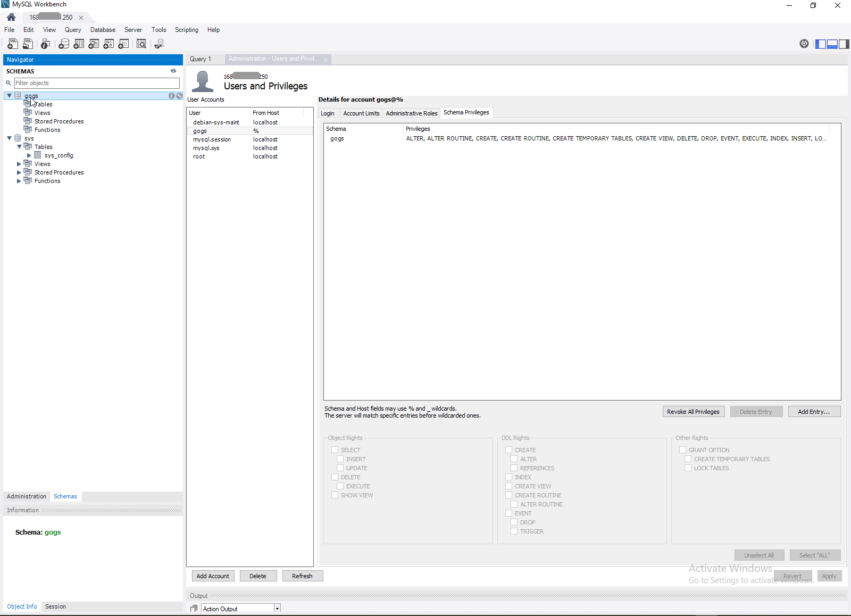Create a new stored procedure toolbar icon
The width and height of the screenshot is (851, 616).
click(109, 44)
